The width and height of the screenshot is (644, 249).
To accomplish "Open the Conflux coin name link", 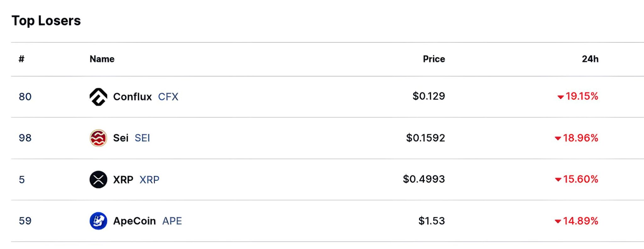I will [x=132, y=97].
